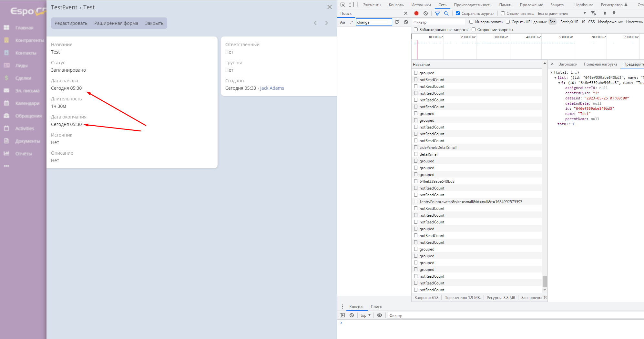
Task: Open the Jack Adams user link
Action: coord(272,88)
